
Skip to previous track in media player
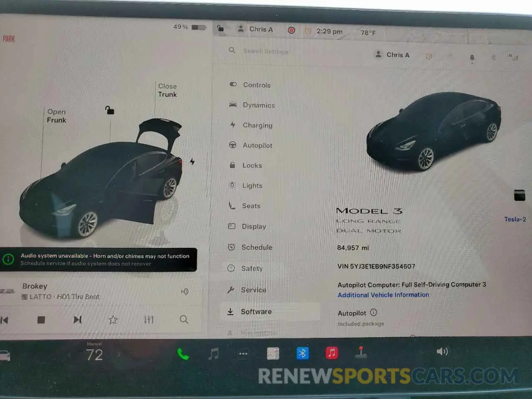[5, 320]
